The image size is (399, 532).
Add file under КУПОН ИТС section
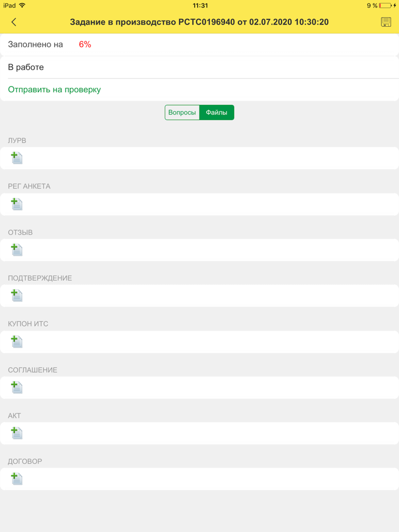pos(17,341)
